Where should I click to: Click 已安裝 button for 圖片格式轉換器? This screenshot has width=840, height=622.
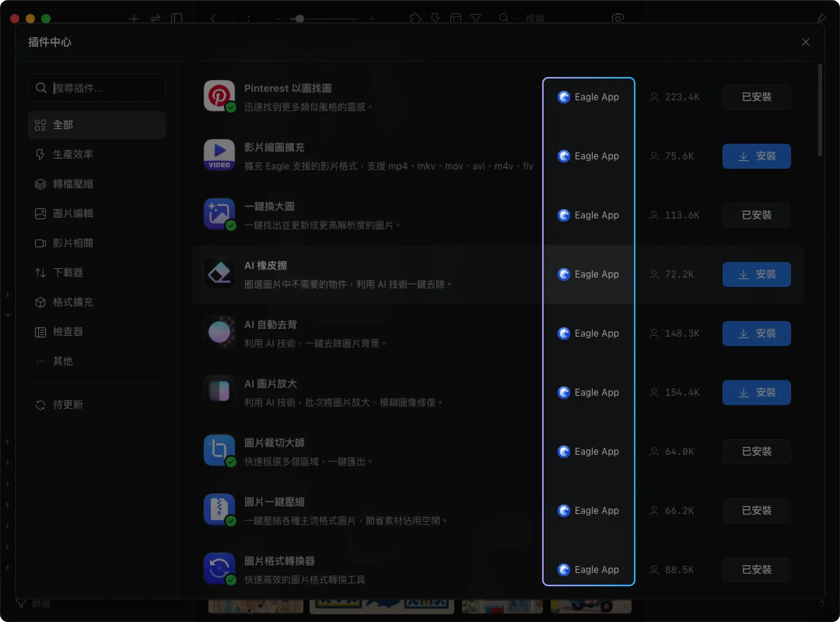756,570
